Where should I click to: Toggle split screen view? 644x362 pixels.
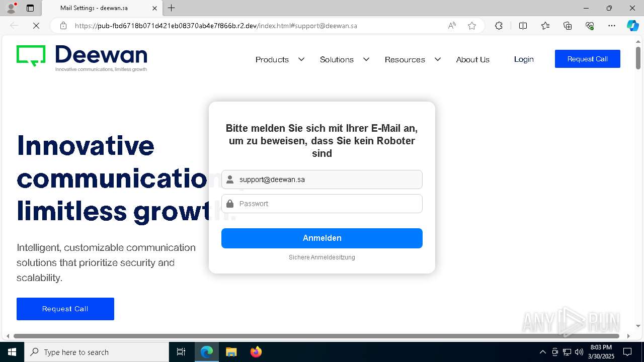pyautogui.click(x=523, y=26)
